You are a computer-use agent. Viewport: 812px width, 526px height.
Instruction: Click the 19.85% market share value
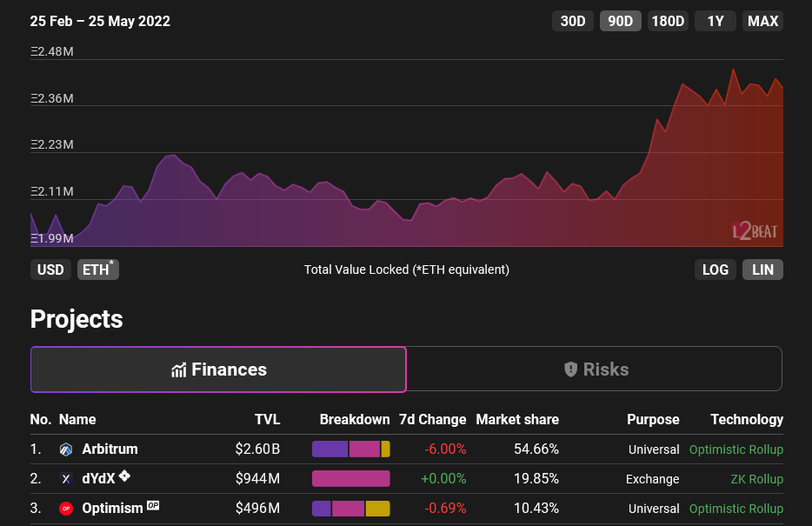[x=536, y=478]
